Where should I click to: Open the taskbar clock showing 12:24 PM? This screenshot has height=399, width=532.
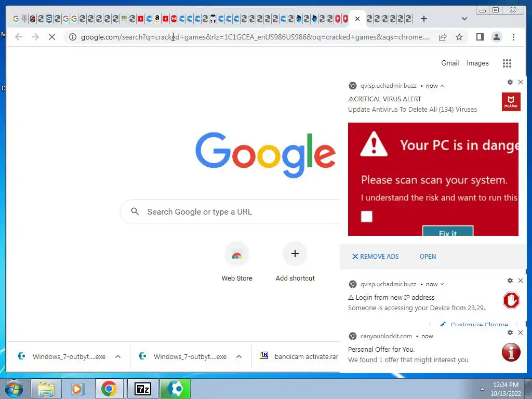pos(506,389)
